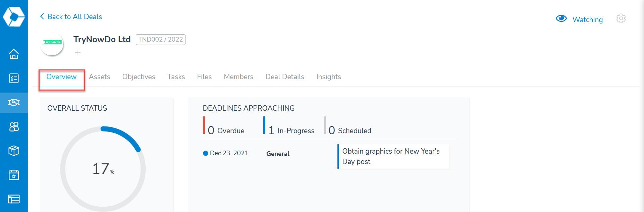Click the Dec 23, 2021 date entry
This screenshot has height=212, width=644.
click(x=226, y=153)
